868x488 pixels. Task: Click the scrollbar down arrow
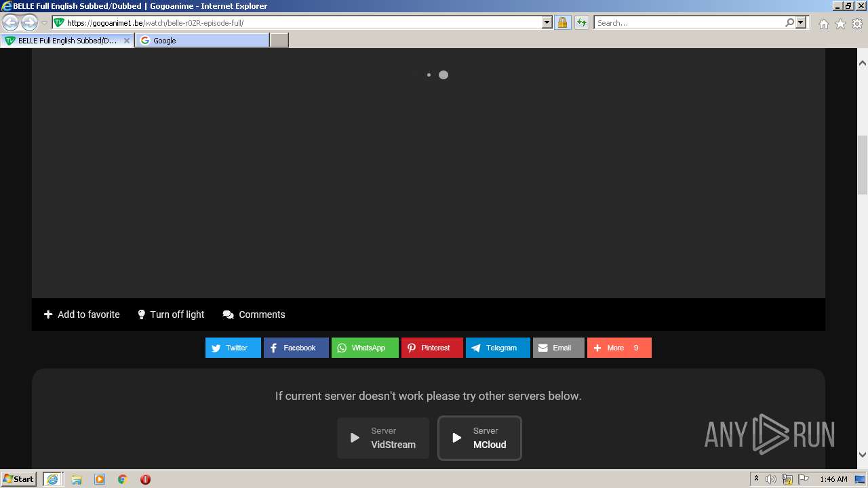click(x=863, y=455)
